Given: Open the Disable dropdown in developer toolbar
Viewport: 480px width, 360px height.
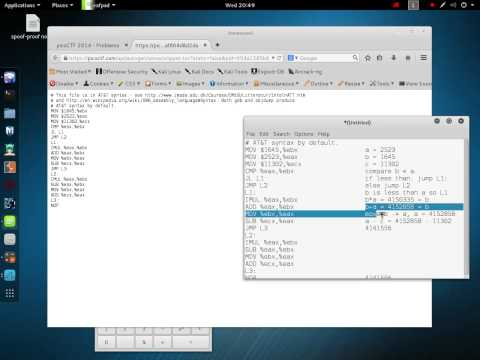Looking at the screenshot, I should (x=64, y=84).
